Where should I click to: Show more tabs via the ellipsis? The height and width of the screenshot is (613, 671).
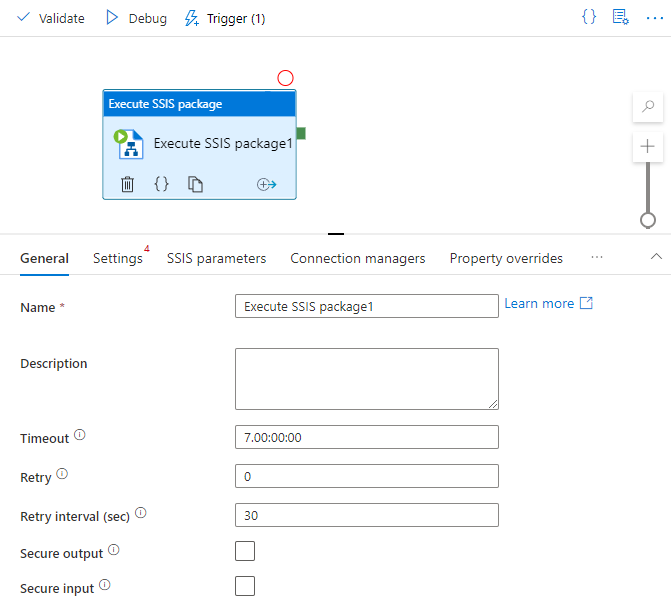(x=597, y=257)
